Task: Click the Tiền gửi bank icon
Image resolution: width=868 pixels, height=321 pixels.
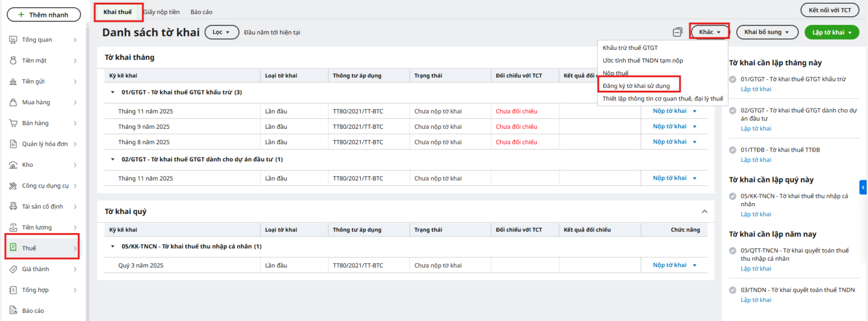Action: pos(13,81)
